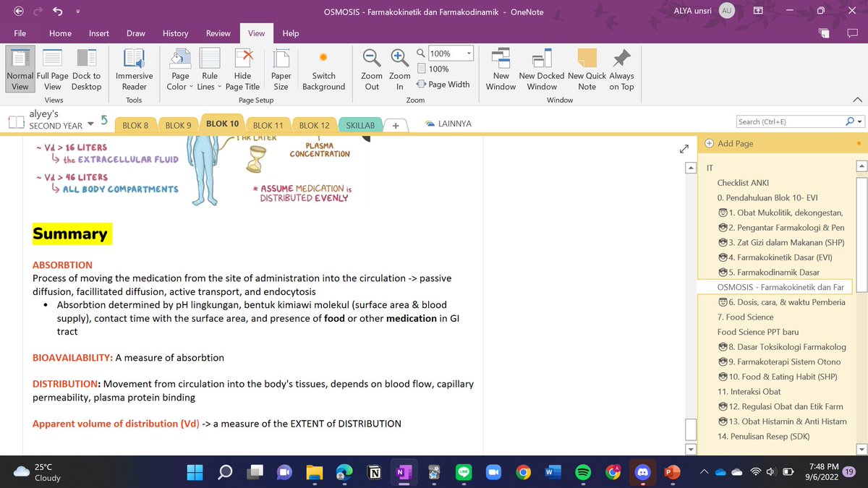Create a new section with plus button
This screenshot has height=488, width=868.
[395, 125]
